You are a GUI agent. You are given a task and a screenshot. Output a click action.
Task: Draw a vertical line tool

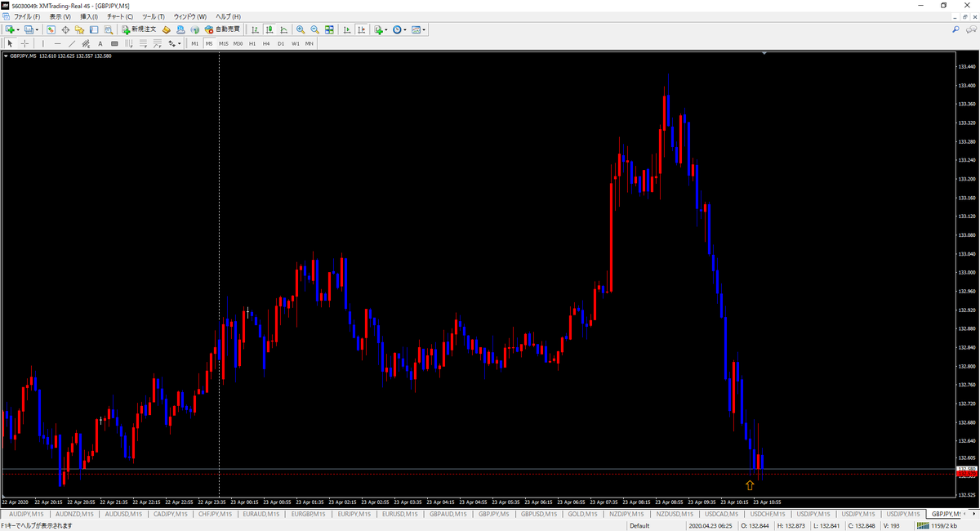42,43
